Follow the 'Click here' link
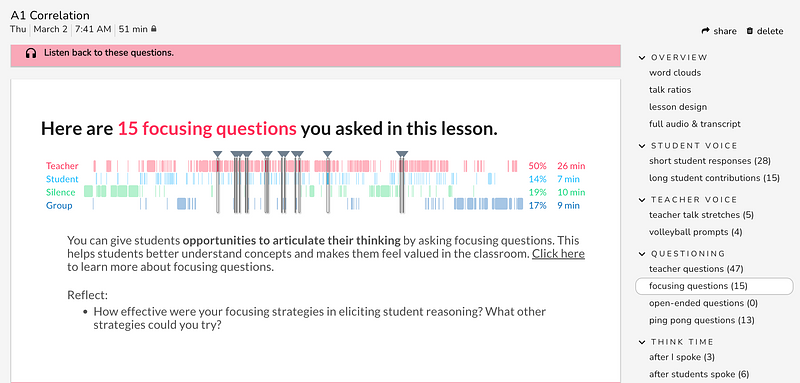Viewport: 800px width, 383px height. point(558,253)
